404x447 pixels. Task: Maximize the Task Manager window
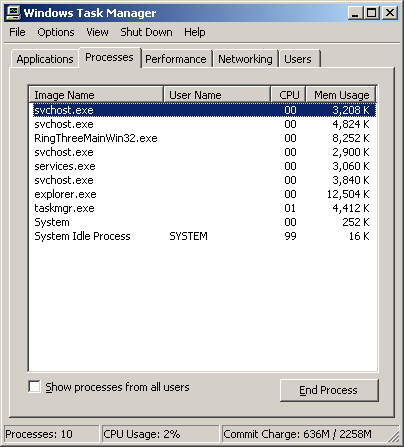pyautogui.click(x=371, y=13)
